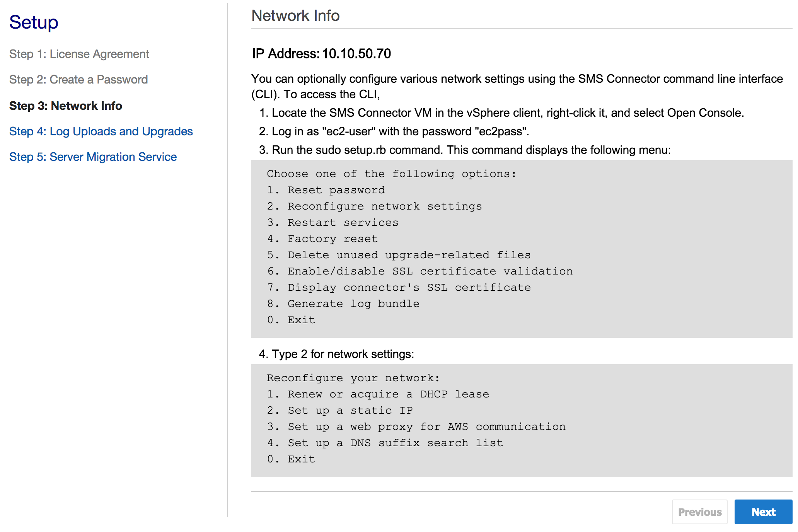This screenshot has width=798, height=532.
Task: Select Step 2: Create a Password
Action: point(78,80)
